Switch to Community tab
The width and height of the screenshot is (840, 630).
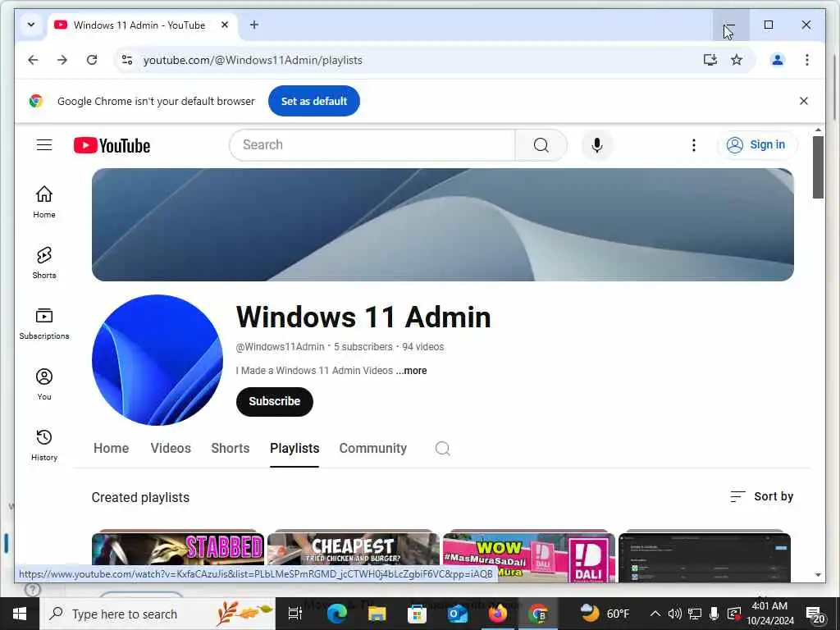point(373,449)
